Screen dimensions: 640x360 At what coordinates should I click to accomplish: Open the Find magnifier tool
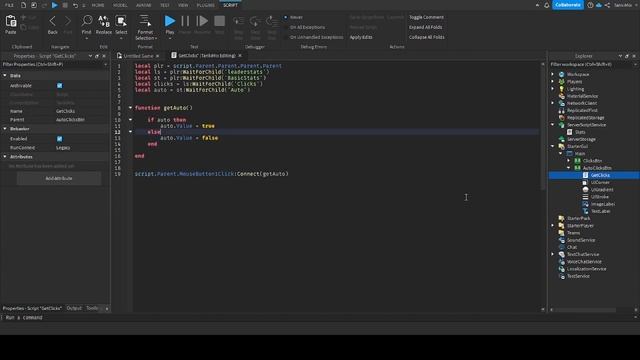(x=87, y=21)
